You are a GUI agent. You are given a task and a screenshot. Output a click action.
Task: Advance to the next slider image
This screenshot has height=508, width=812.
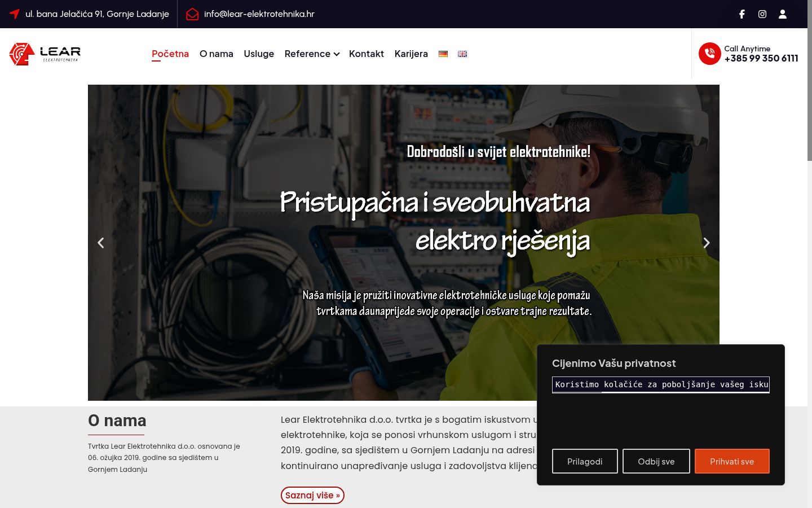tap(707, 243)
